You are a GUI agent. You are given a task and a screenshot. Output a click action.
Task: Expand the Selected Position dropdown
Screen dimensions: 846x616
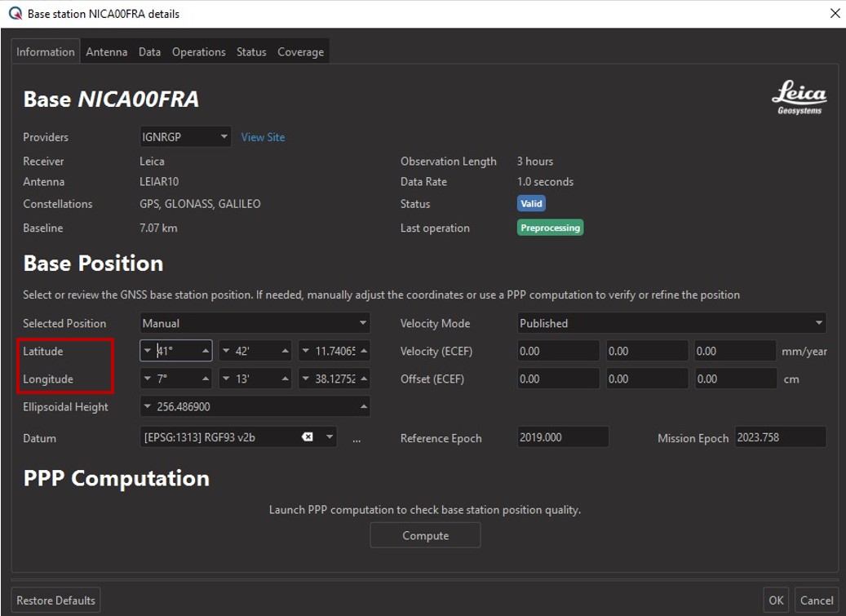pos(255,323)
